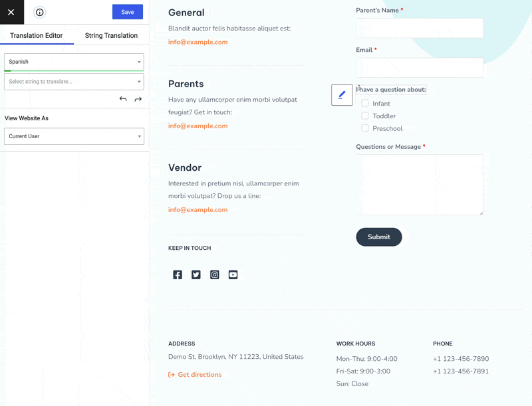Viewport: 532px width, 406px height.
Task: Click the 'View Website As' label
Action: pos(27,118)
